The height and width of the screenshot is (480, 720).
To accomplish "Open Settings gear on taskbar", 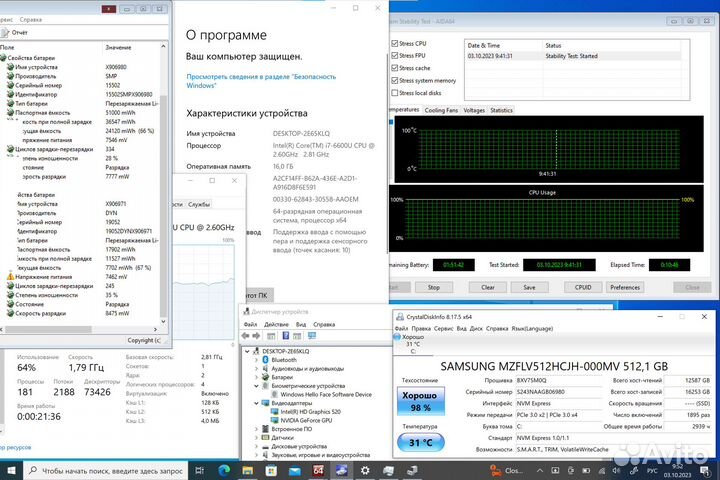I will (x=365, y=470).
